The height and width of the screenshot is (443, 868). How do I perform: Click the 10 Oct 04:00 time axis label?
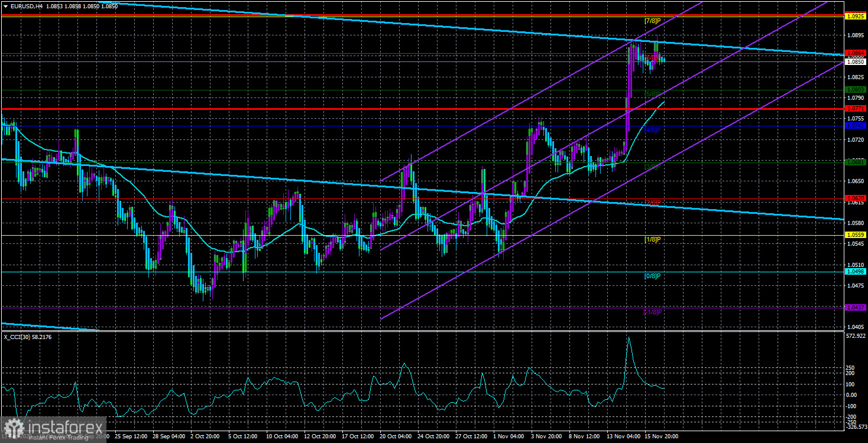283,437
